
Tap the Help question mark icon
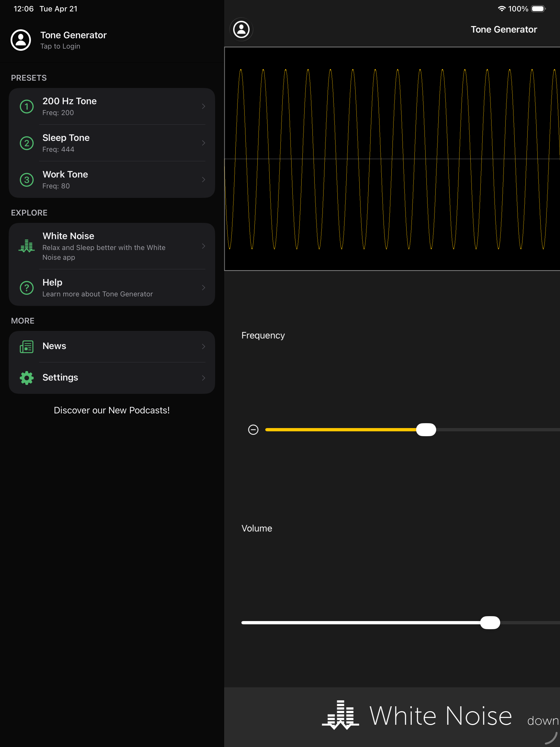[x=27, y=288]
